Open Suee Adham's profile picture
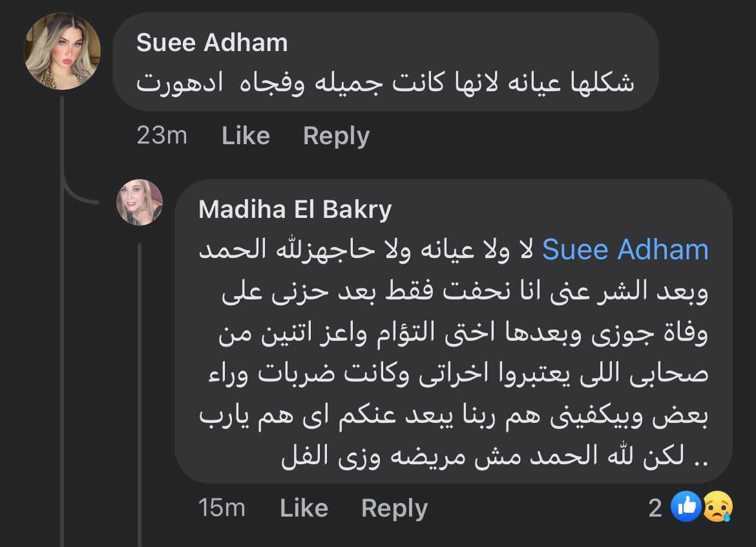 point(62,51)
